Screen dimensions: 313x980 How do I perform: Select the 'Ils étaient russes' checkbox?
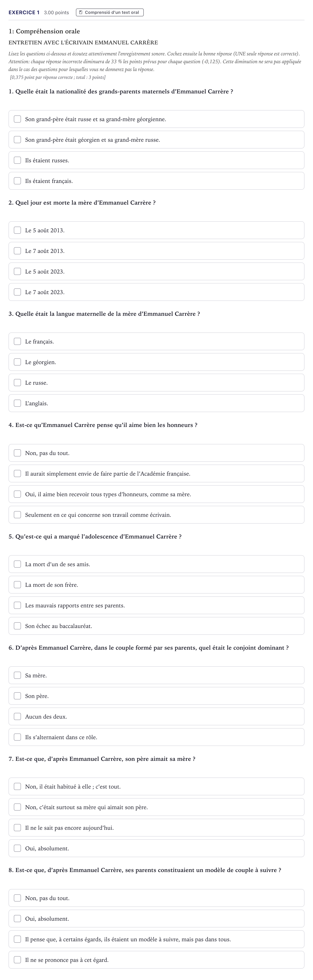pos(18,160)
